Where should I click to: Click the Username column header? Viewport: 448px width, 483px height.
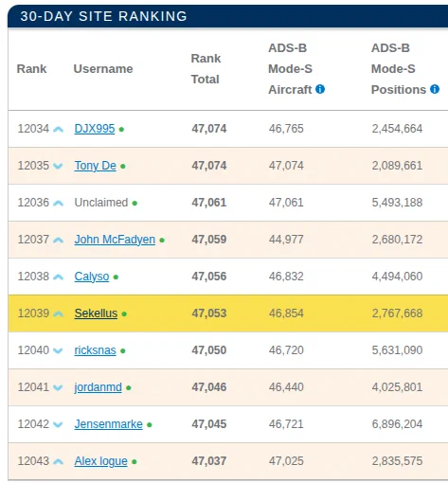[x=103, y=69]
